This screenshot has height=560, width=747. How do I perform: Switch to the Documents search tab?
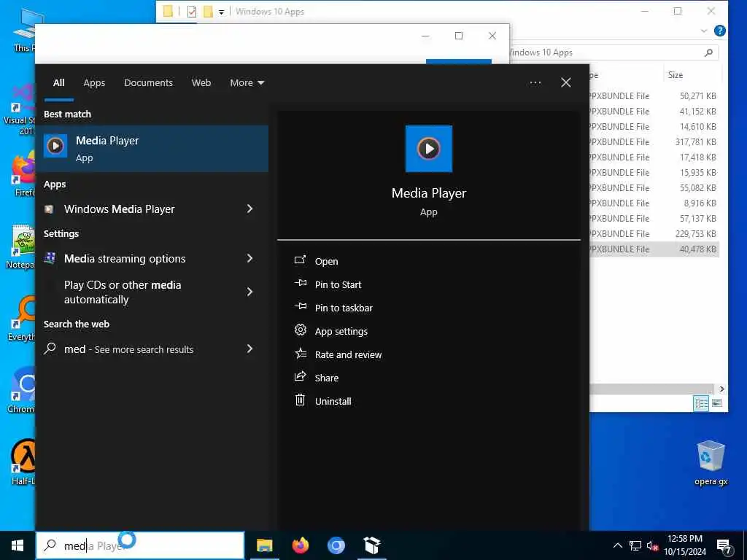click(x=148, y=83)
